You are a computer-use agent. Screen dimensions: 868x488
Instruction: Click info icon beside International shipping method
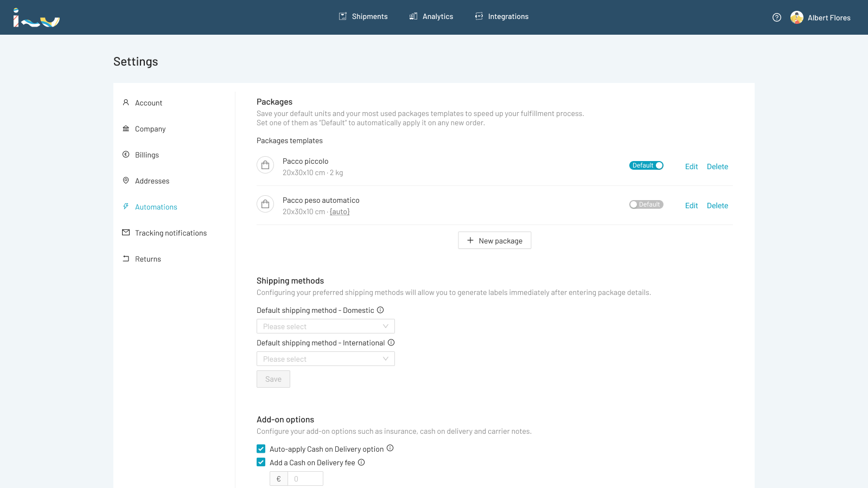(x=391, y=343)
